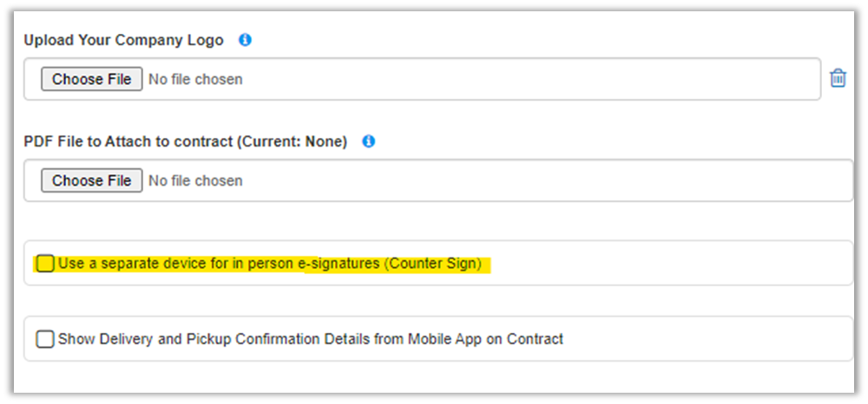Click info icon beside Upload Your Company Logo
Viewport: 868px width, 404px height.
pos(245,40)
